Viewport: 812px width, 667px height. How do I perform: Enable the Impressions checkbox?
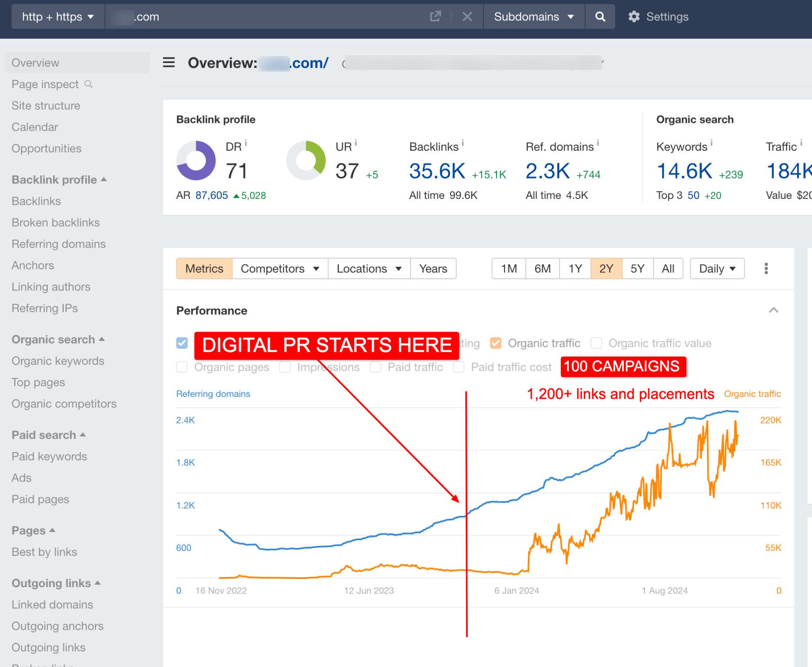(x=285, y=367)
